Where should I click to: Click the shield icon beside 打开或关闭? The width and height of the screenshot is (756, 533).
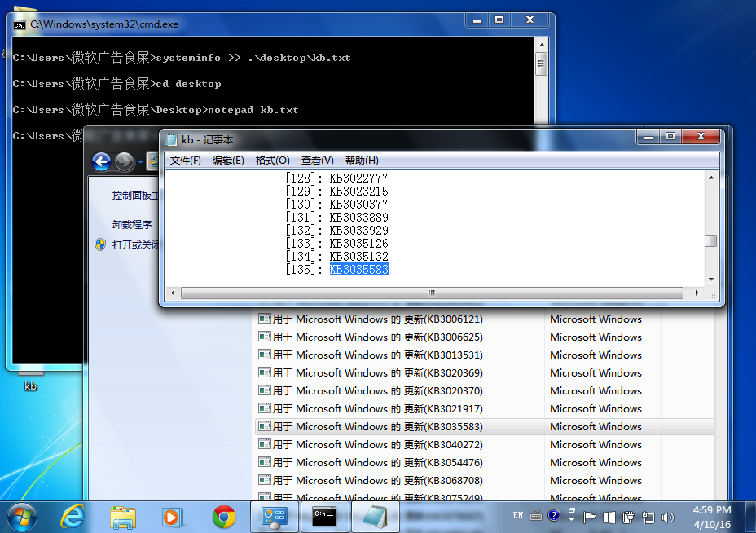(100, 244)
